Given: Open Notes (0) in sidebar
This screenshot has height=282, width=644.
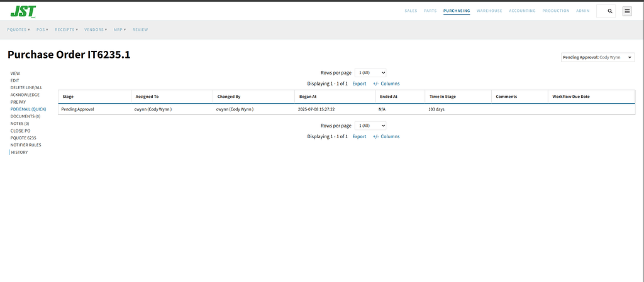Looking at the screenshot, I should [19, 123].
